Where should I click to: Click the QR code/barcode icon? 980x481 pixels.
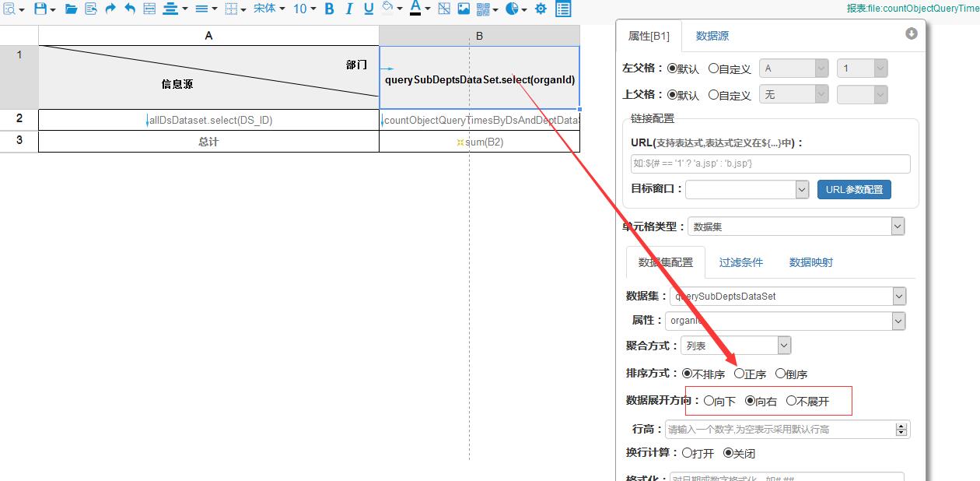pos(483,9)
